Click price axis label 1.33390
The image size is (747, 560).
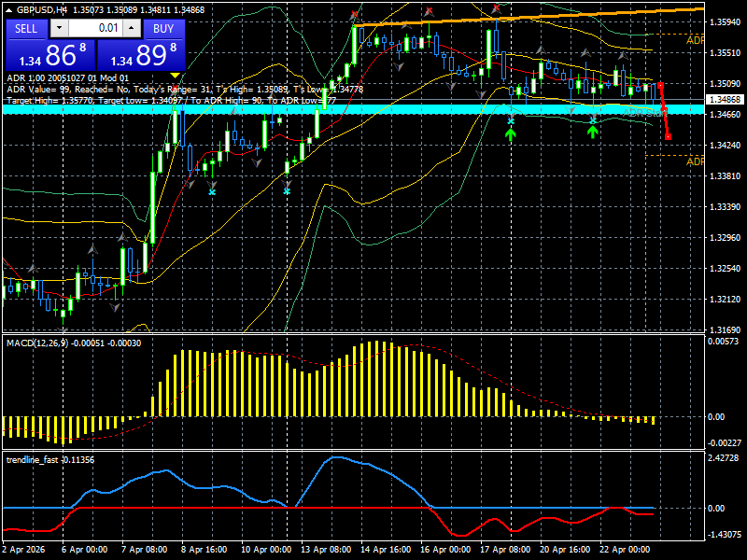(x=726, y=206)
